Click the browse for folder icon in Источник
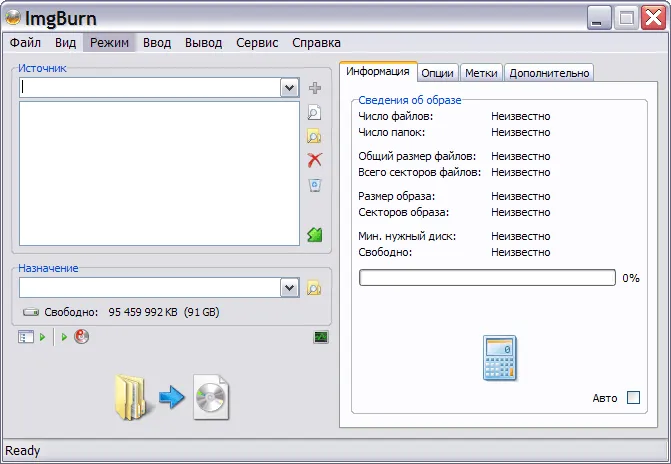This screenshot has height=464, width=671. (x=314, y=137)
